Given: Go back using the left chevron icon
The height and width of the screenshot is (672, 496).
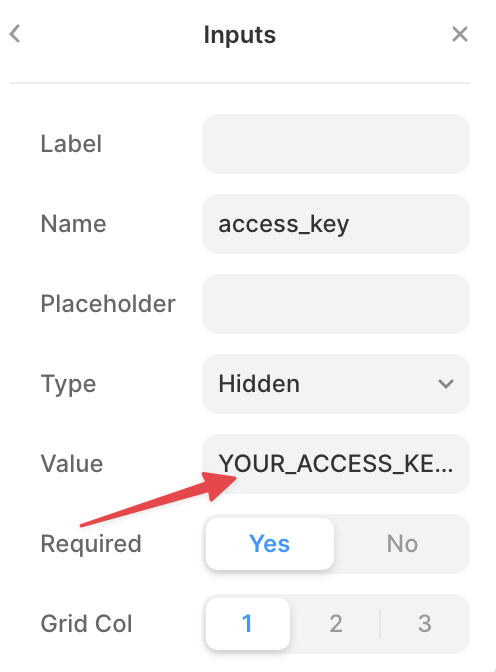Looking at the screenshot, I should pyautogui.click(x=15, y=34).
